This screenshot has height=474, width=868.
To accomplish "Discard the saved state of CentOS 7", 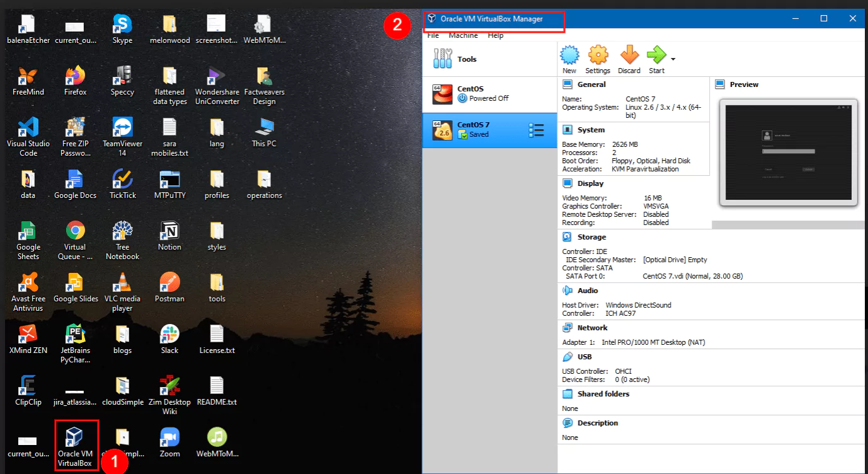I will (629, 59).
